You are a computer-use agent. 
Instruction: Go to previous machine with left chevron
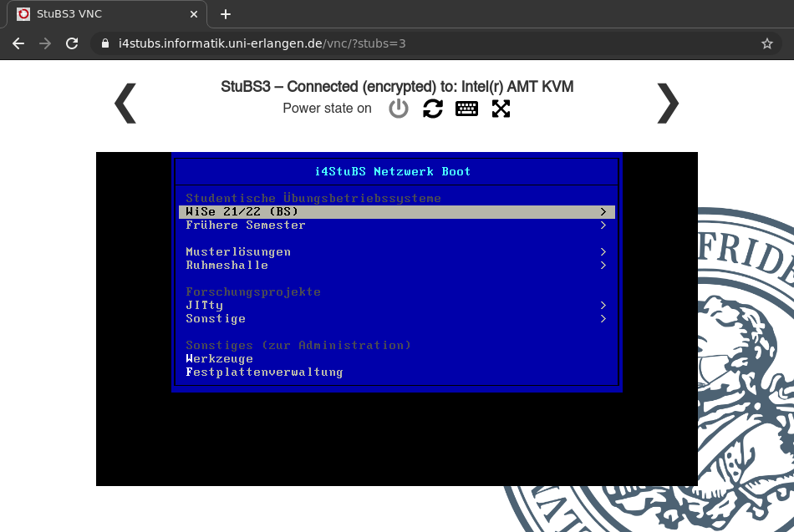point(125,104)
